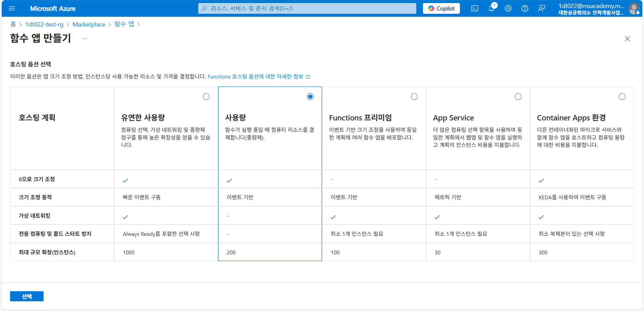The height and width of the screenshot is (311, 644).
Task: Click the Container Apps 환경 plan title
Action: coord(571,118)
